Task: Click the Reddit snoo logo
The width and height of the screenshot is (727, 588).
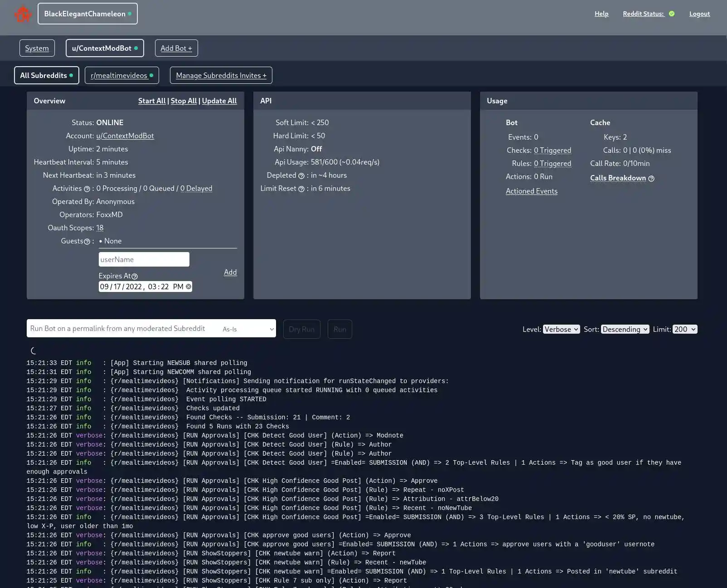Action: [23, 14]
